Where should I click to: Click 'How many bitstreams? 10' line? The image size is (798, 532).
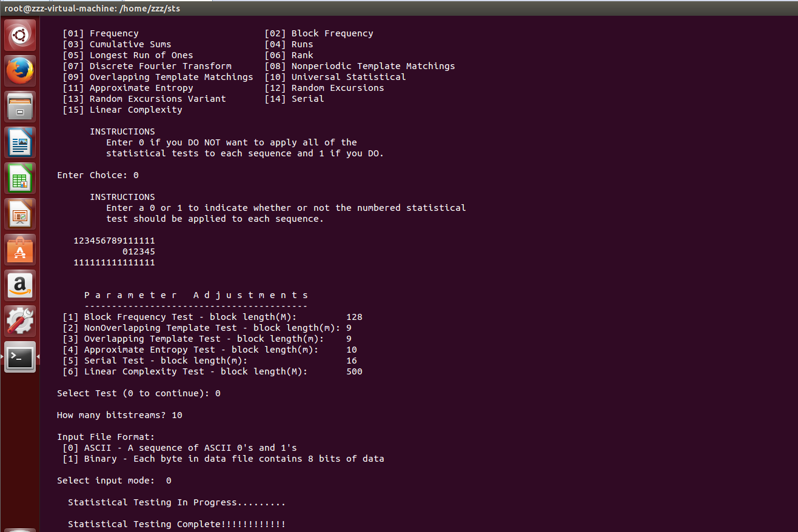click(119, 415)
